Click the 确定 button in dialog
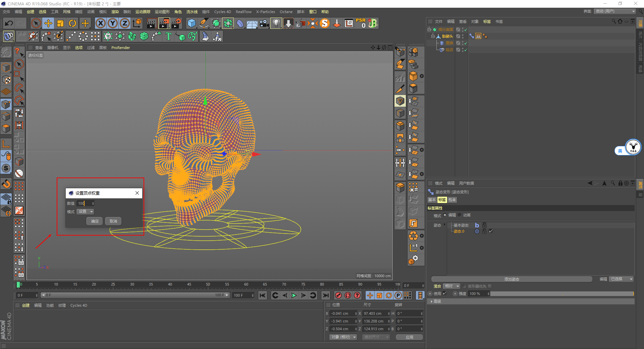The image size is (644, 349). [x=95, y=221]
